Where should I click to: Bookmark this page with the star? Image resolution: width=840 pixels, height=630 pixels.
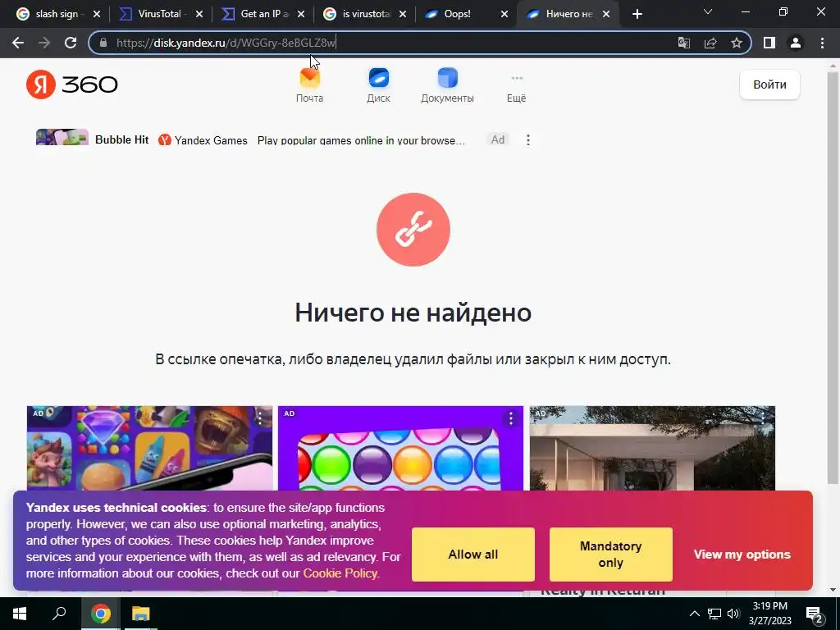point(737,43)
